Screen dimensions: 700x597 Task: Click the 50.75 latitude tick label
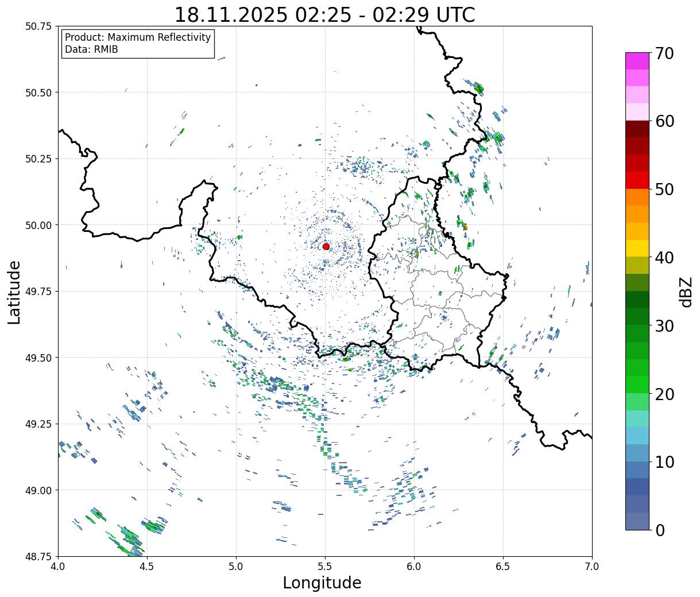[38, 26]
